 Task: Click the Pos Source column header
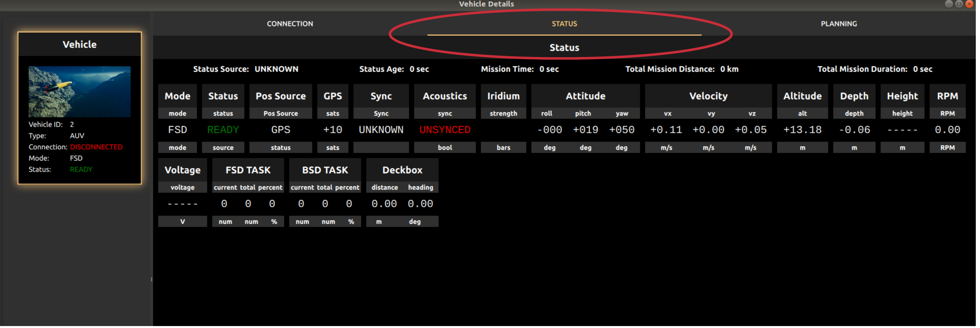[281, 96]
